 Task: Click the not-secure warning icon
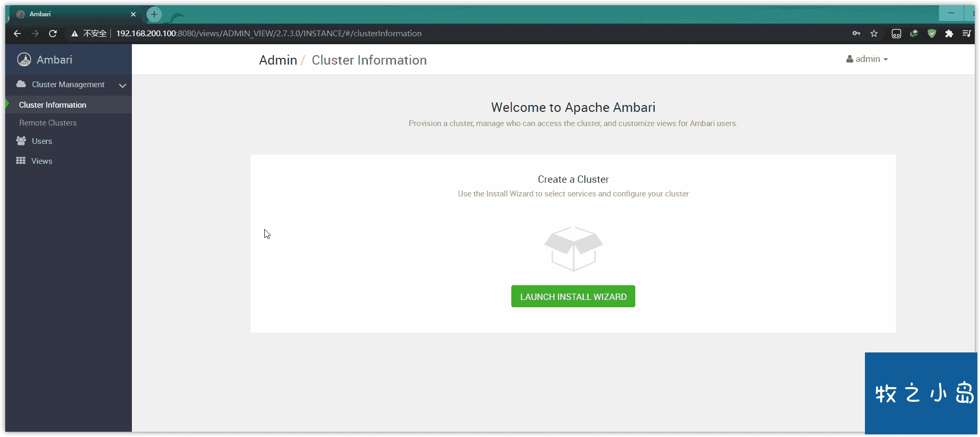(75, 34)
